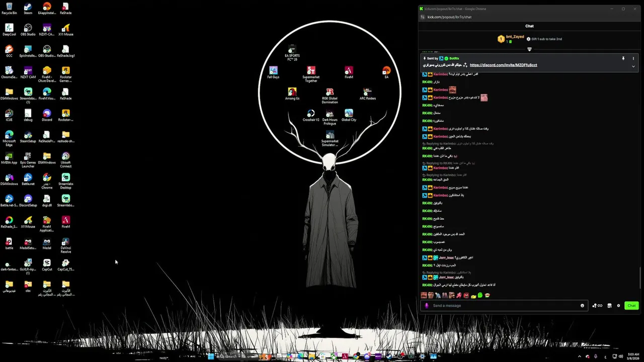Screen dimensions: 644x362
Task: Click the Chrome address bar URL
Action: pyautogui.click(x=449, y=17)
